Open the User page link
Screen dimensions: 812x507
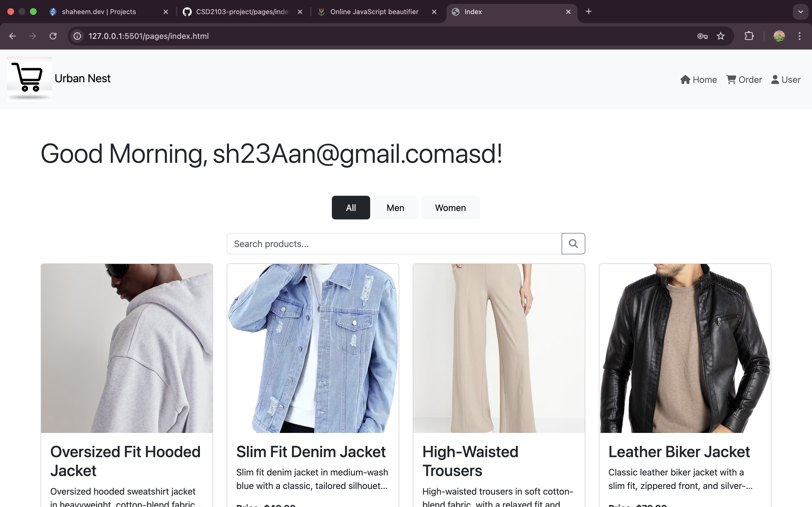pyautogui.click(x=785, y=80)
